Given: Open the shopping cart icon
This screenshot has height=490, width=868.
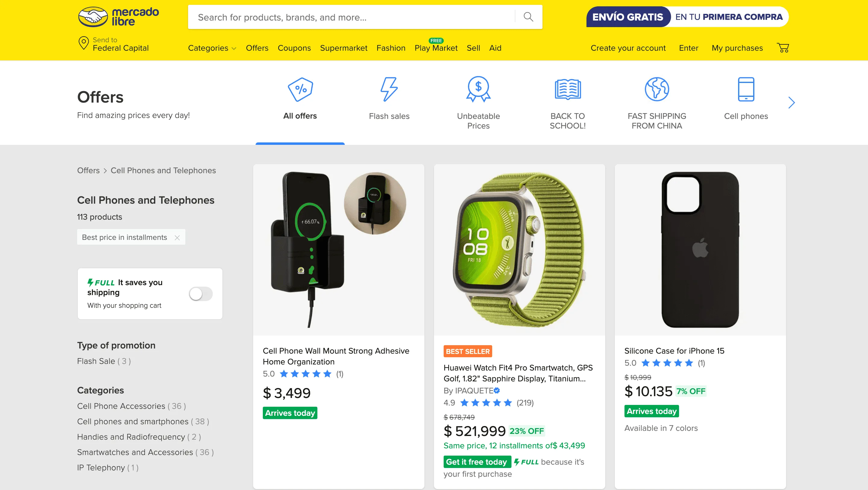Looking at the screenshot, I should tap(783, 48).
